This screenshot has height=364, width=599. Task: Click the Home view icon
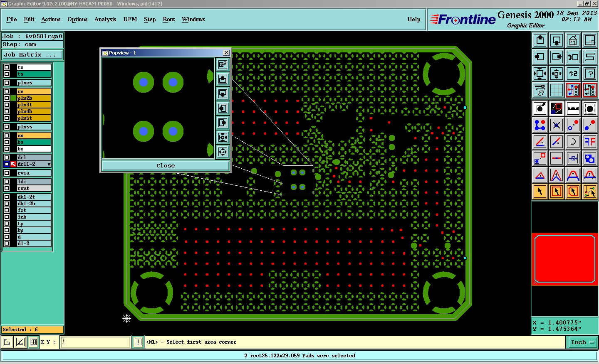(x=573, y=40)
